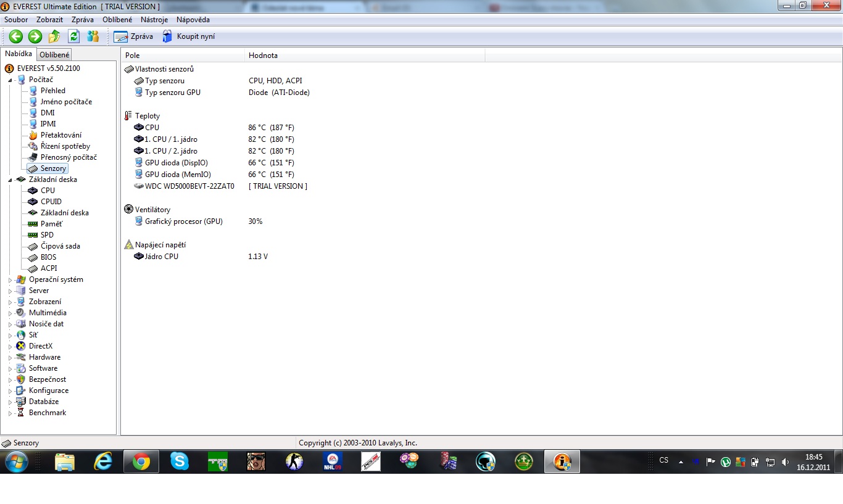Expand the Operační systém node
Image resolution: width=843 pixels, height=504 pixels.
[x=10, y=279]
